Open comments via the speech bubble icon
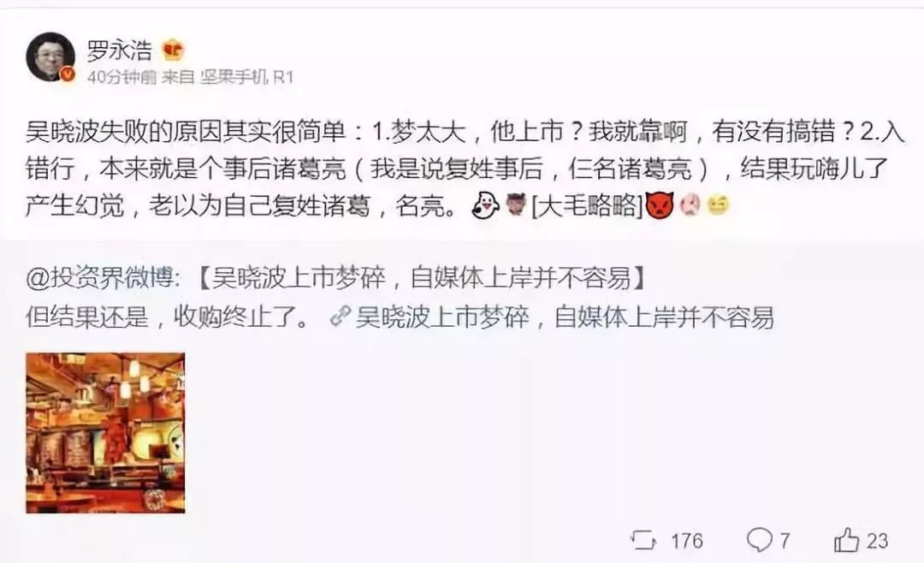The image size is (924, 563). [760, 539]
